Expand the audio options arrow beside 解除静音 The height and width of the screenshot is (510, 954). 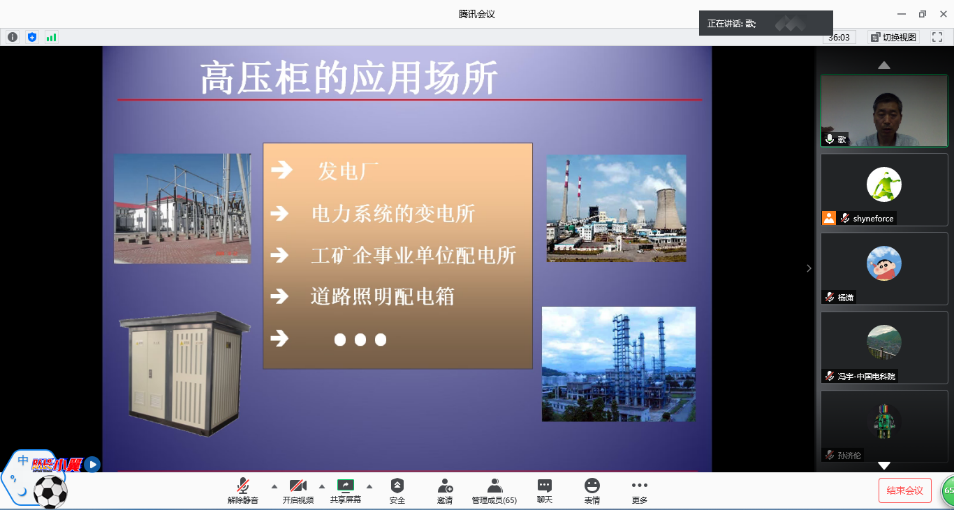[x=267, y=486]
